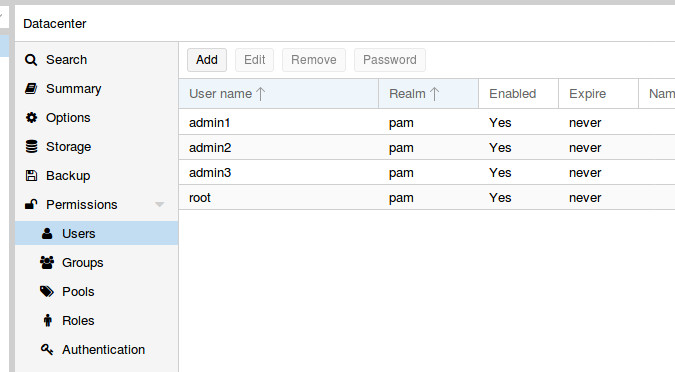
Task: Select the Storage database icon
Action: (x=31, y=146)
